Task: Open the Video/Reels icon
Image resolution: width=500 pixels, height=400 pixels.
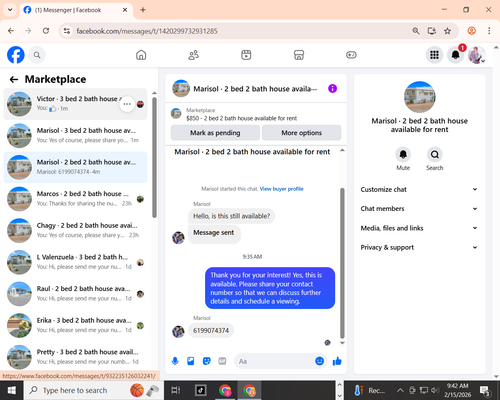Action: tap(246, 55)
